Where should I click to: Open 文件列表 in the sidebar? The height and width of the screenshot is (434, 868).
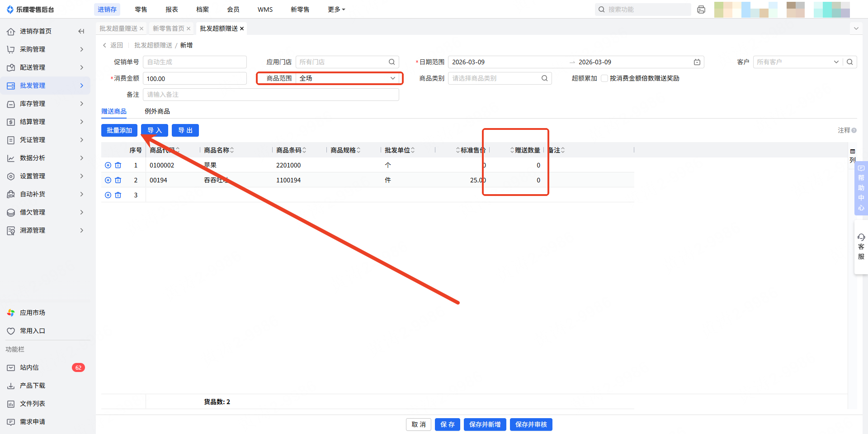pyautogui.click(x=33, y=404)
